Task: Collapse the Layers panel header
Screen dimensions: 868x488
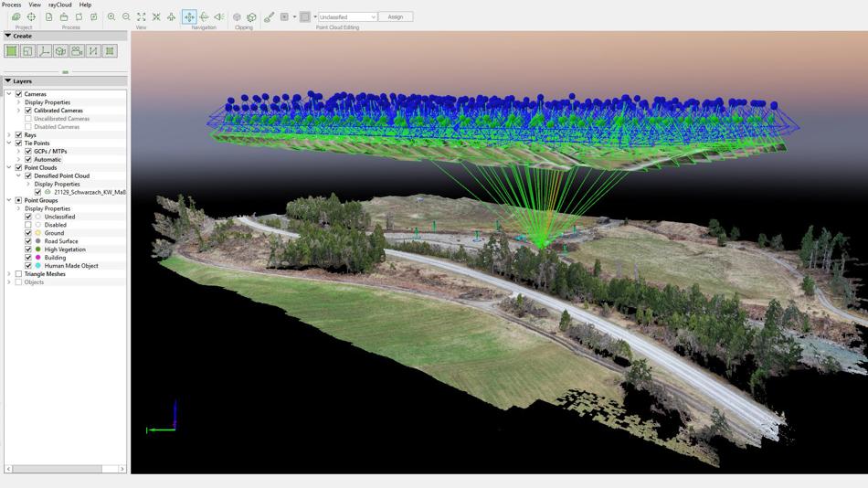Action: coord(8,81)
